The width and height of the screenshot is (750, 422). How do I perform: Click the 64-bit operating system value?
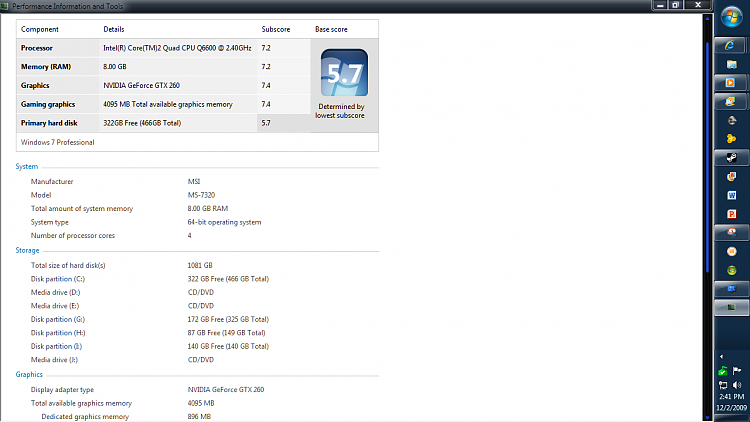point(224,222)
